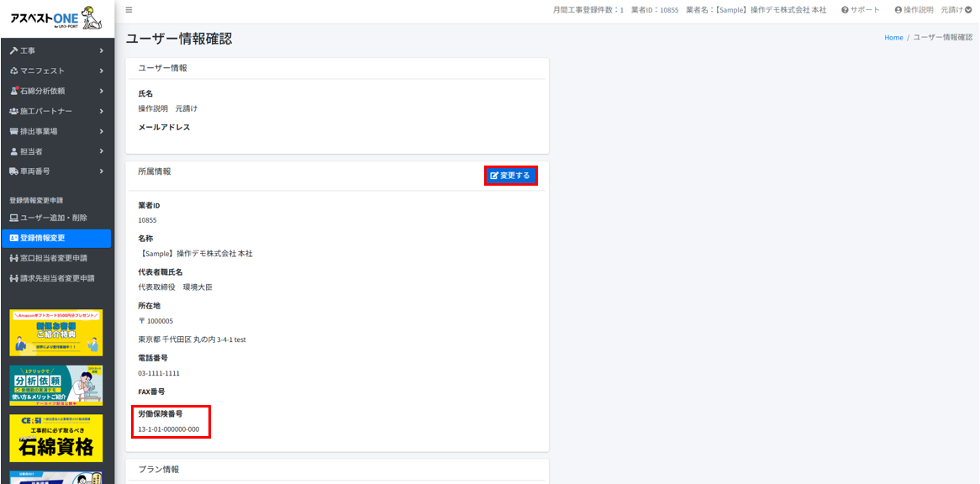Image resolution: width=980 pixels, height=484 pixels.
Task: Click the 石綿資格 advertisement banner
Action: coord(56,438)
